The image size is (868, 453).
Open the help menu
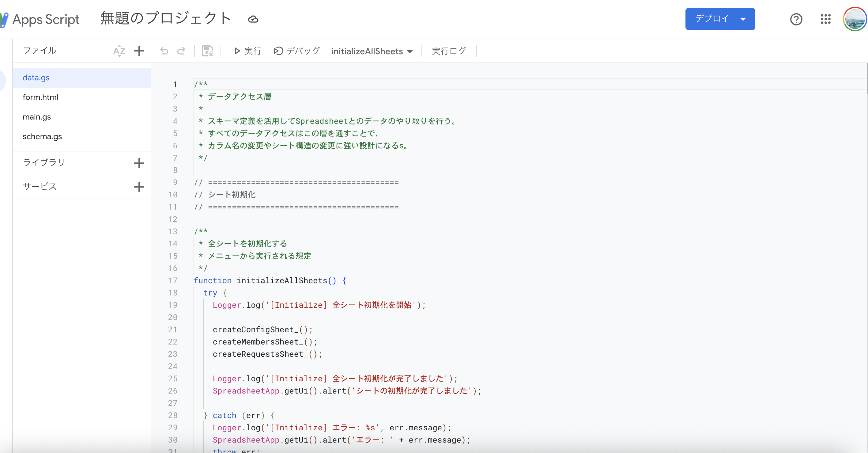click(x=796, y=19)
